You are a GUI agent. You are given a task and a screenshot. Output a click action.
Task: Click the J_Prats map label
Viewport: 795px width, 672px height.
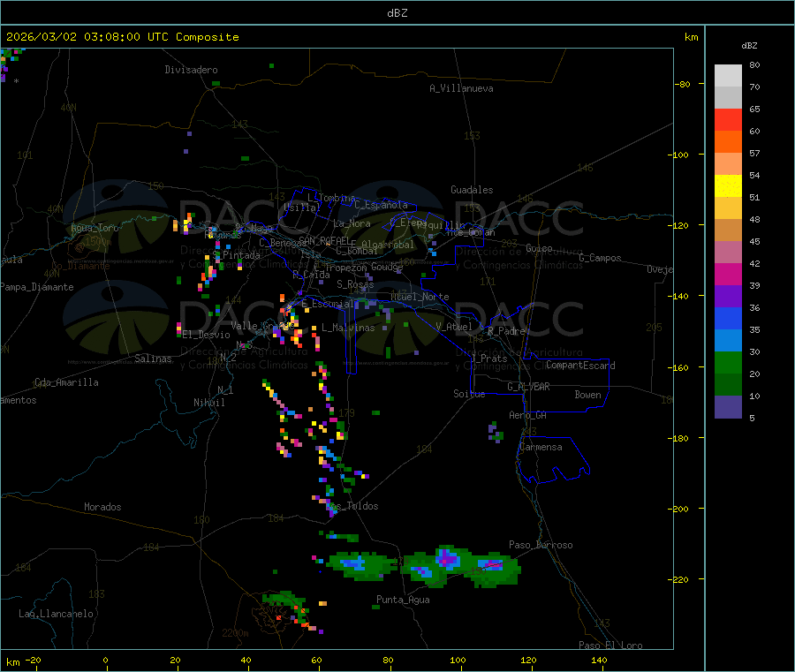click(489, 358)
